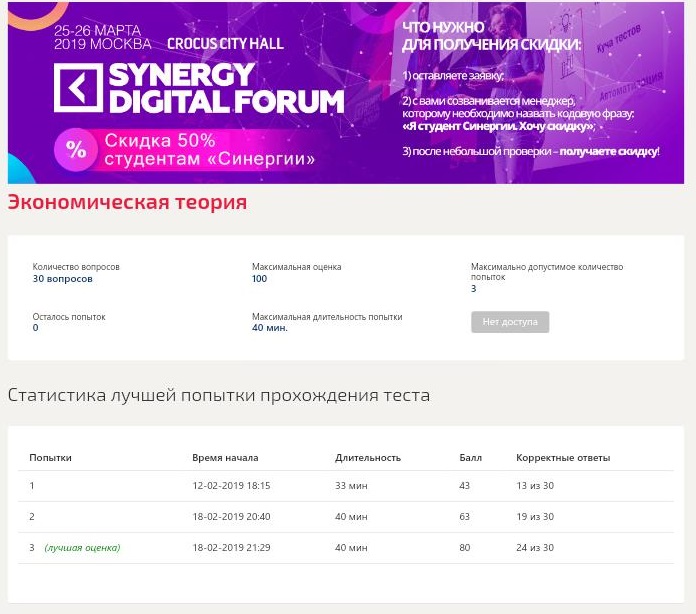Click 'CROCUS CITY HALL' text in banner
This screenshot has width=696, height=614.
pos(225,44)
